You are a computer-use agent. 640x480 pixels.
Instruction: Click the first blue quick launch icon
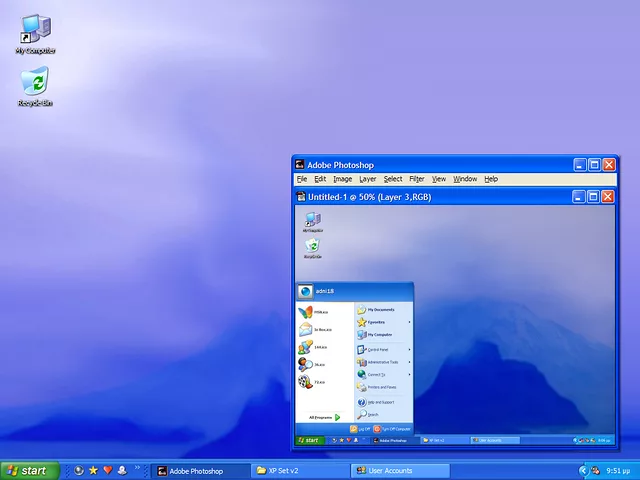(80, 470)
